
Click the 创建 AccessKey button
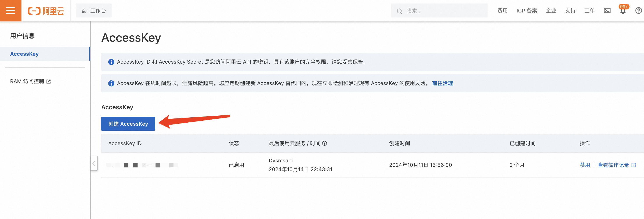[x=128, y=124]
